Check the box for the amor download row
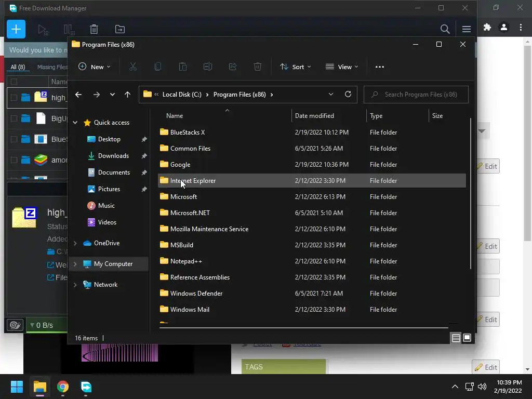This screenshot has width=532, height=399. pos(14,160)
